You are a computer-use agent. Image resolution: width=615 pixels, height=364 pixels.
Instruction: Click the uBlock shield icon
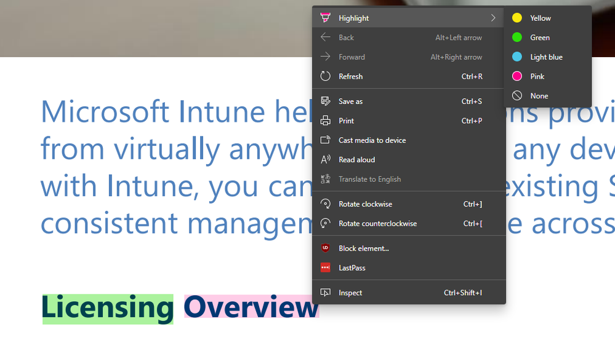pos(325,248)
